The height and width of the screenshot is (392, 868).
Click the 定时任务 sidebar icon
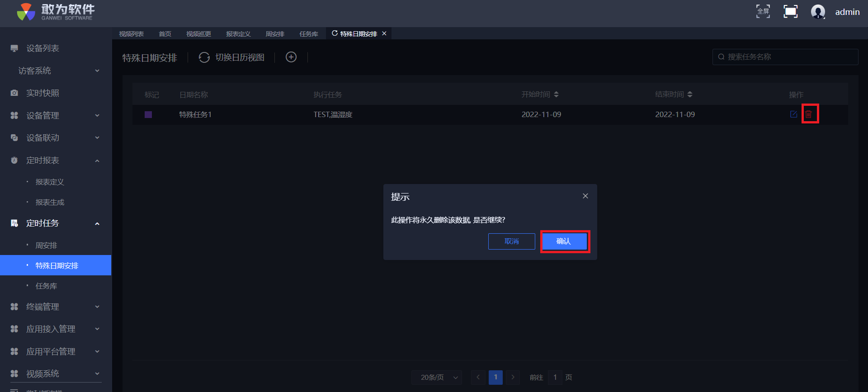pos(14,223)
